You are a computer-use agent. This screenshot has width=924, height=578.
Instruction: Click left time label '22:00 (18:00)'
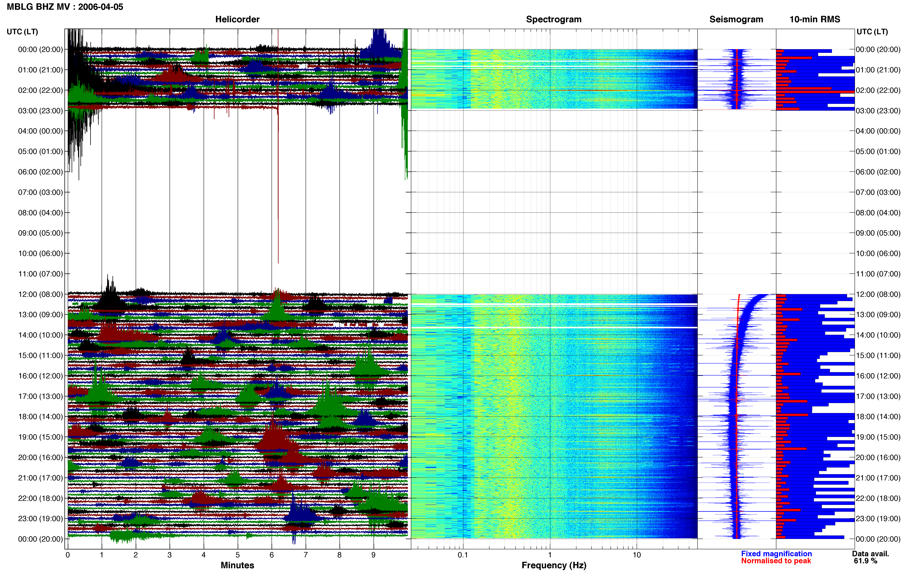coord(41,498)
